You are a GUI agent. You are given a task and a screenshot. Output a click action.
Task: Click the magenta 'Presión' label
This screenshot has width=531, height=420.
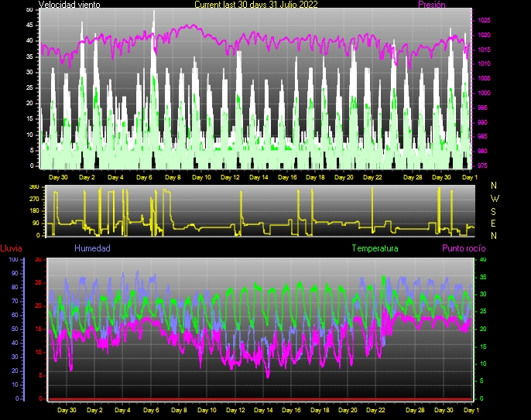(x=432, y=5)
